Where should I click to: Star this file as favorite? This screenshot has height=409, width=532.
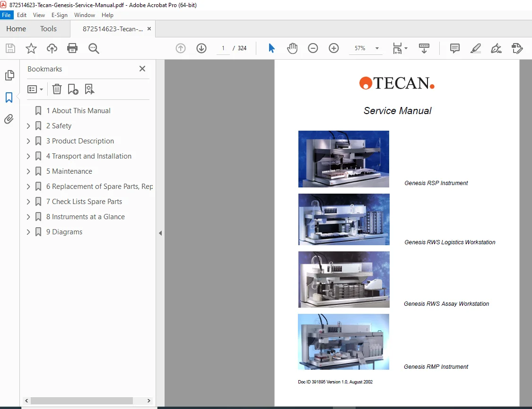pos(31,48)
